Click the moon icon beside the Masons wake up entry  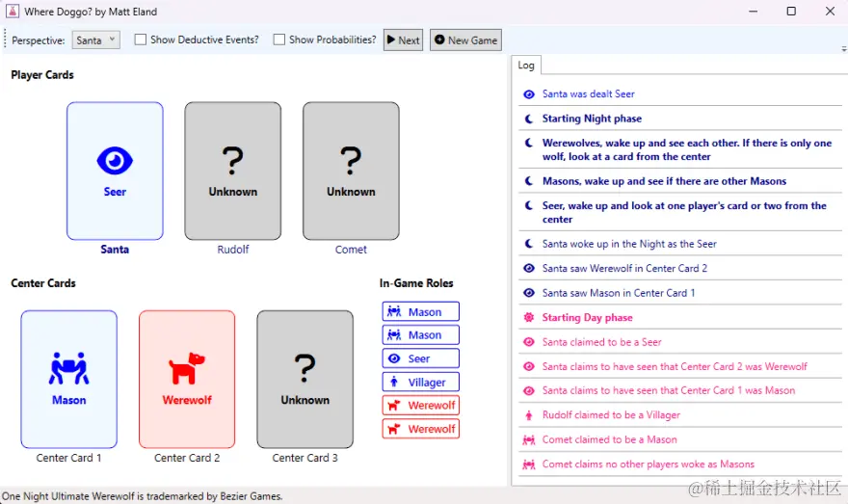pyautogui.click(x=529, y=181)
